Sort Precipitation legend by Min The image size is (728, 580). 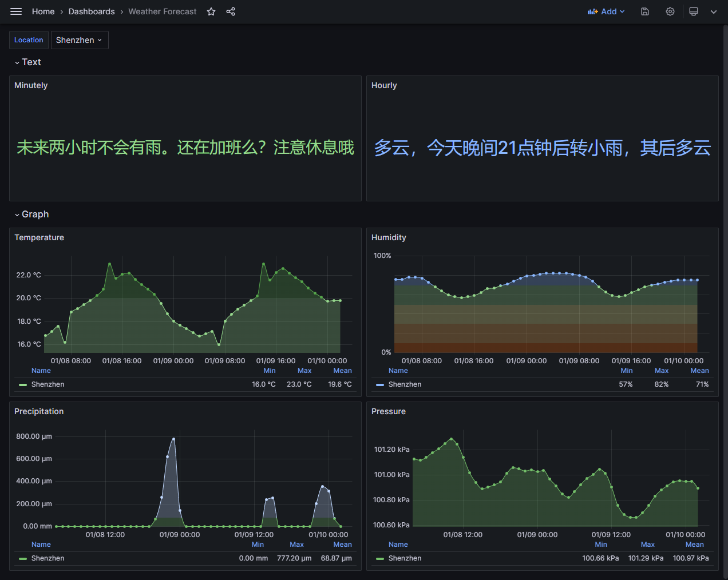tap(258, 545)
